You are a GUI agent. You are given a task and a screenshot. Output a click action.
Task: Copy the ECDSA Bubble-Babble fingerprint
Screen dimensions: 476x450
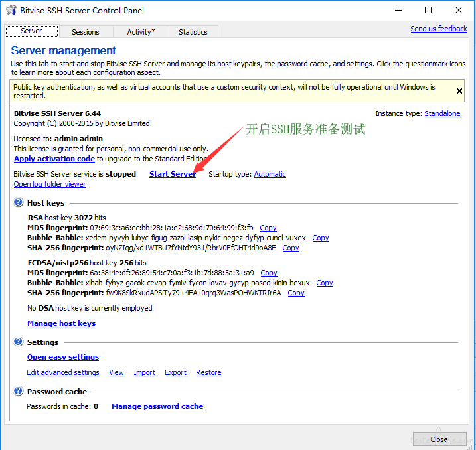pyautogui.click(x=325, y=283)
